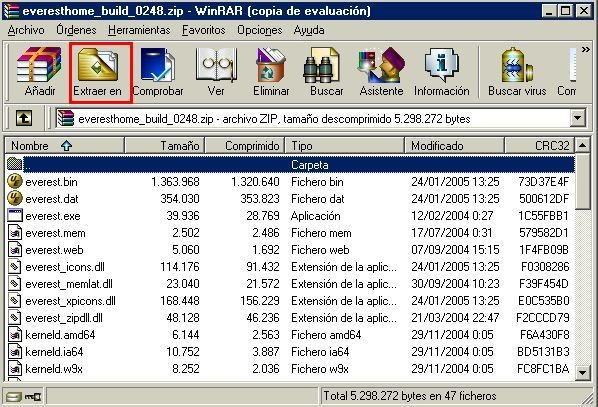Select the kerneld.amd64 file name
This screenshot has width=598, height=407.
click(x=60, y=335)
